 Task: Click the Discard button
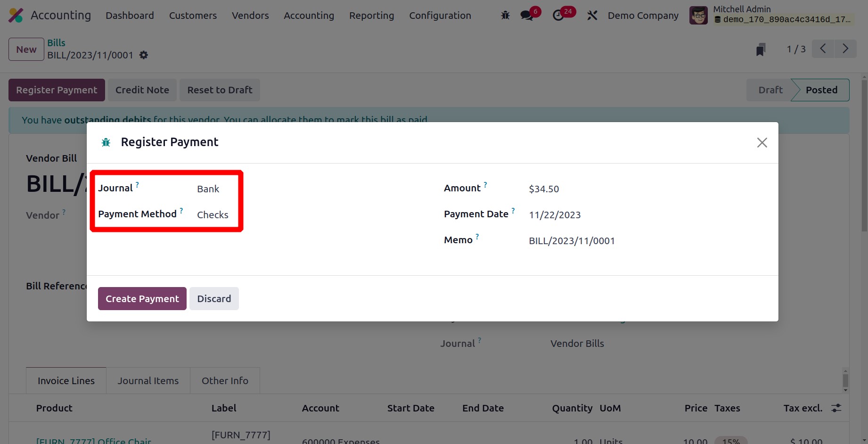coord(214,299)
